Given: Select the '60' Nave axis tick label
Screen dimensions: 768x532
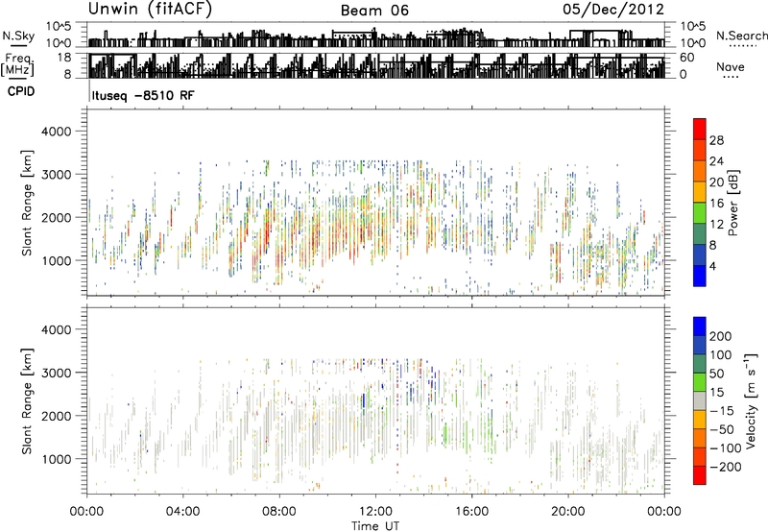Looking at the screenshot, I should point(687,58).
